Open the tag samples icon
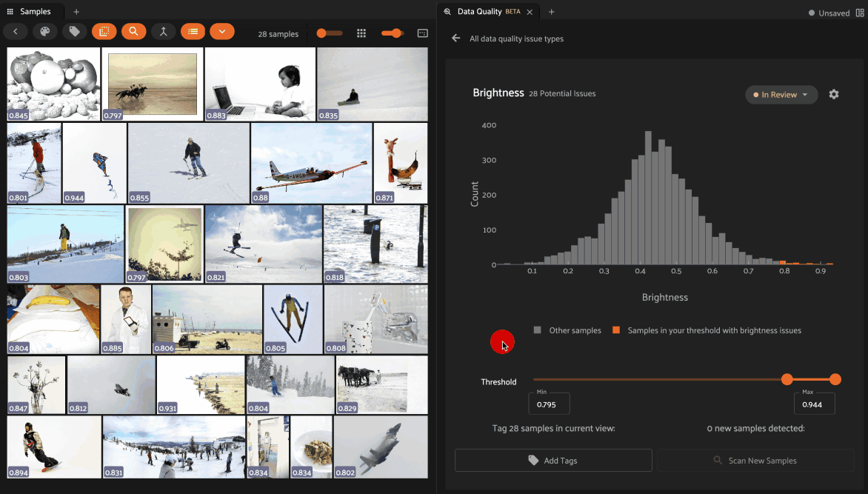 pyautogui.click(x=74, y=32)
